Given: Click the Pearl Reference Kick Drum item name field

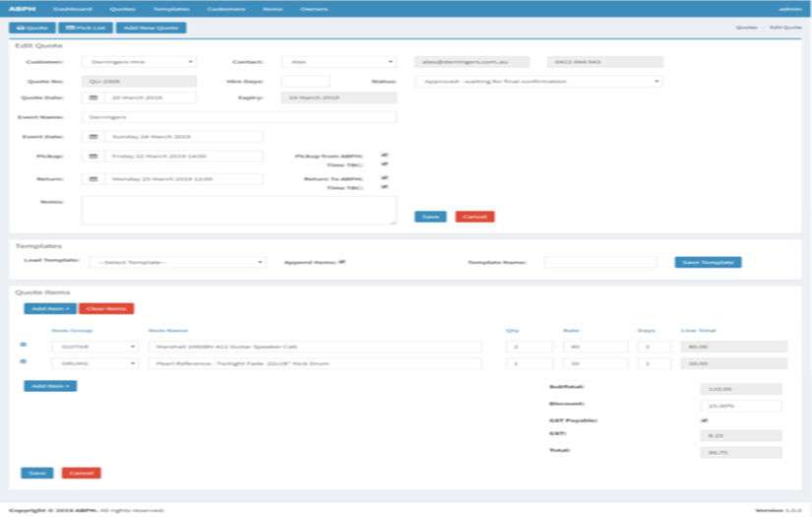Looking at the screenshot, I should 315,363.
